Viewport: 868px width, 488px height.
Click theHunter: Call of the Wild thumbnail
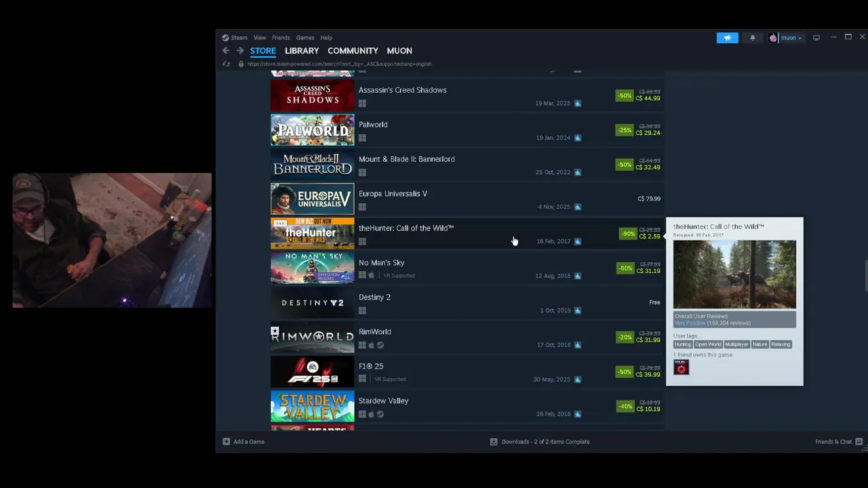tap(313, 234)
